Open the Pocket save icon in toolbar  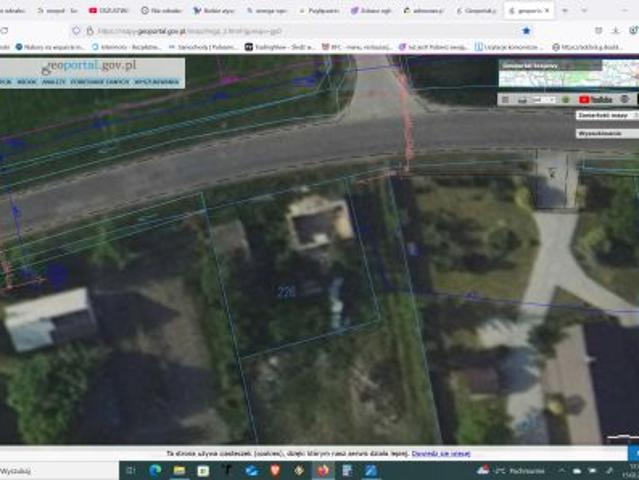(599, 31)
